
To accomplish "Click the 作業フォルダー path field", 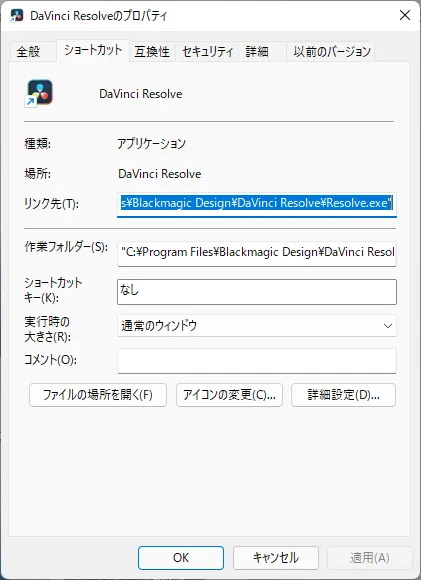I will pos(257,253).
